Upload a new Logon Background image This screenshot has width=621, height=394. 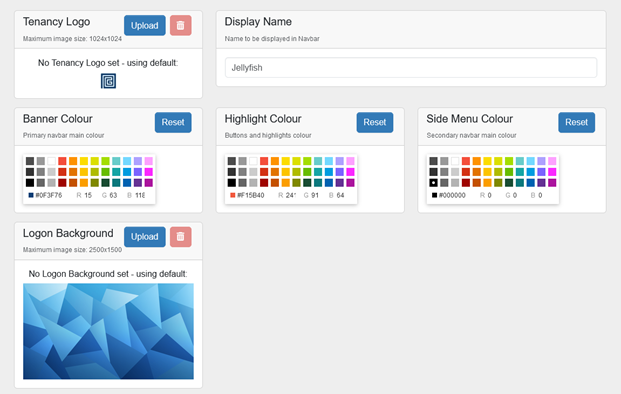[145, 236]
